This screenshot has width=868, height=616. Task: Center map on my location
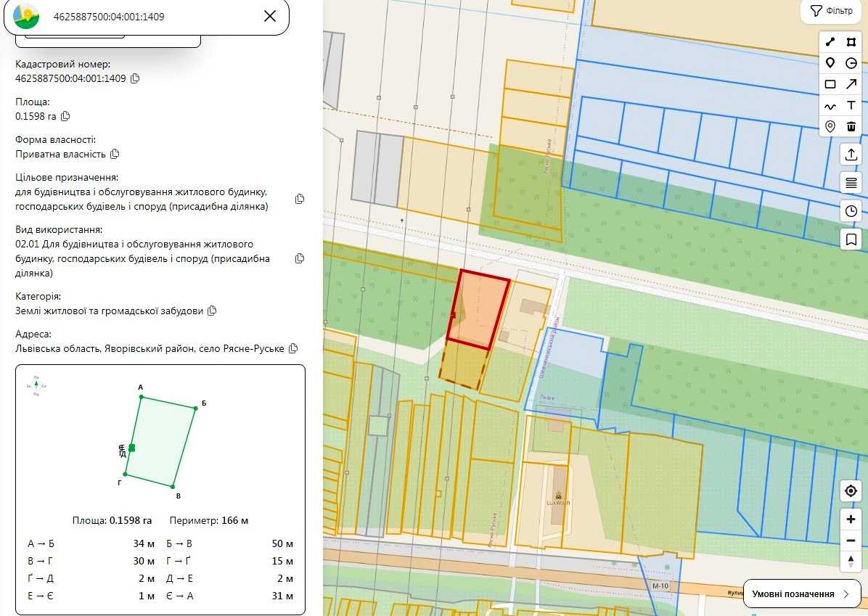click(x=851, y=491)
